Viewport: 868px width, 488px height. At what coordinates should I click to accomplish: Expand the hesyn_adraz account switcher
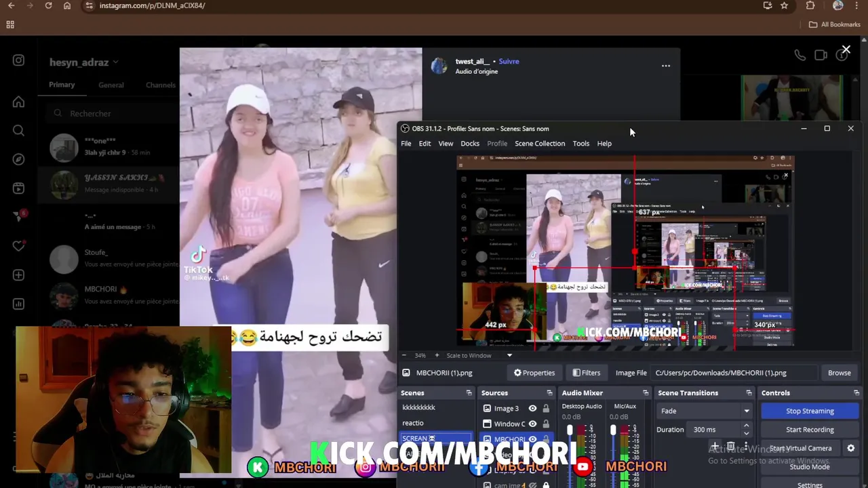(115, 62)
